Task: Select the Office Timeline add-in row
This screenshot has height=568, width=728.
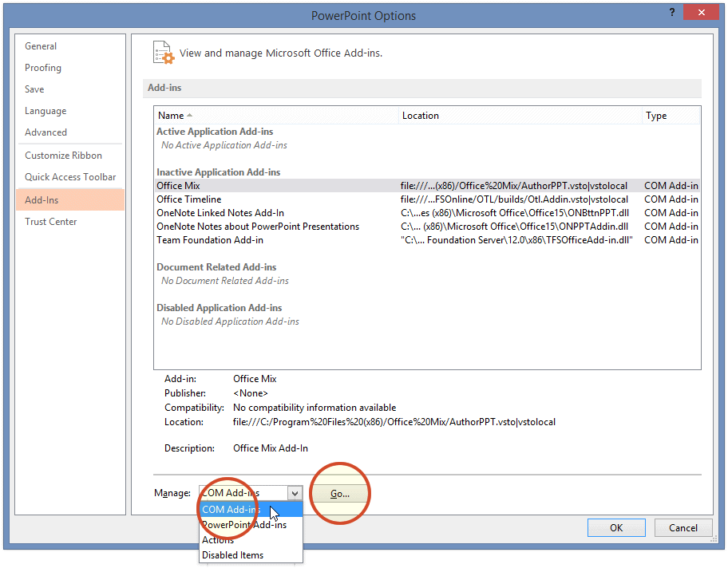Action: tap(188, 199)
